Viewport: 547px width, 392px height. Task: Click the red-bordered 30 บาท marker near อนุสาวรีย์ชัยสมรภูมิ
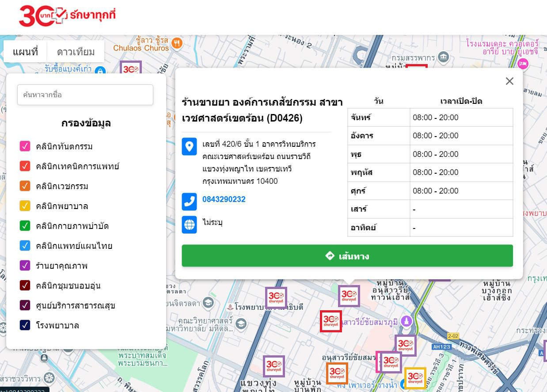coord(330,322)
